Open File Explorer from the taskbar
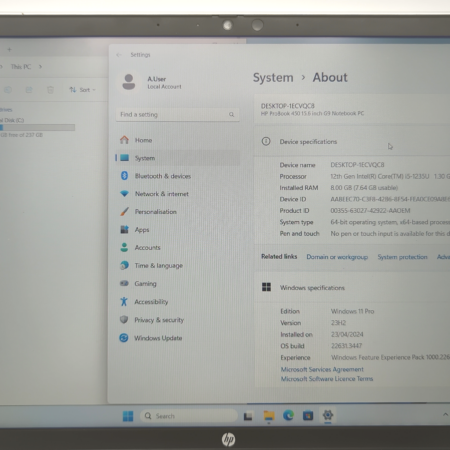Viewport: 450px width, 450px height. [x=269, y=415]
